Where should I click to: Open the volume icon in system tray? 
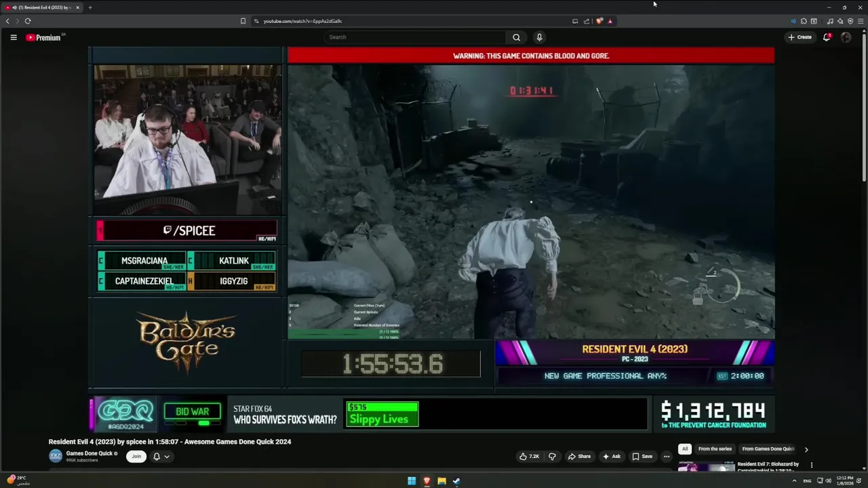point(828,481)
